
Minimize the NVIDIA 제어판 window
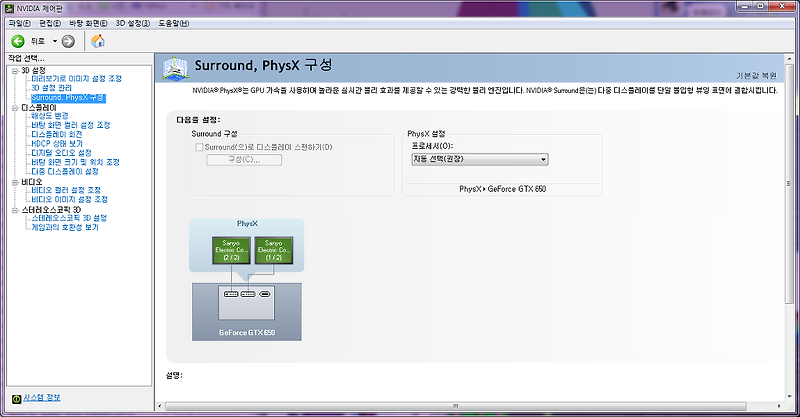tap(743, 6)
